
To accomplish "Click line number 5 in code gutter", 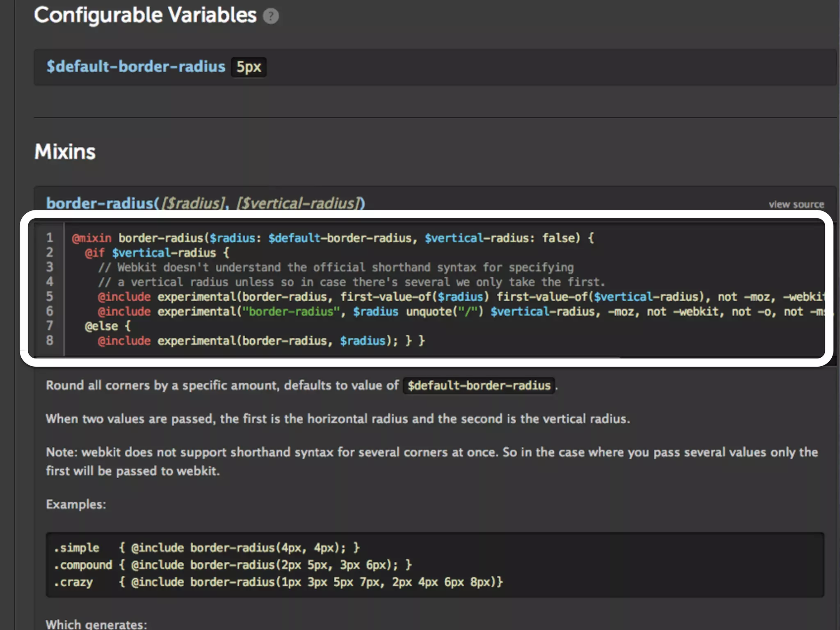I will click(50, 297).
